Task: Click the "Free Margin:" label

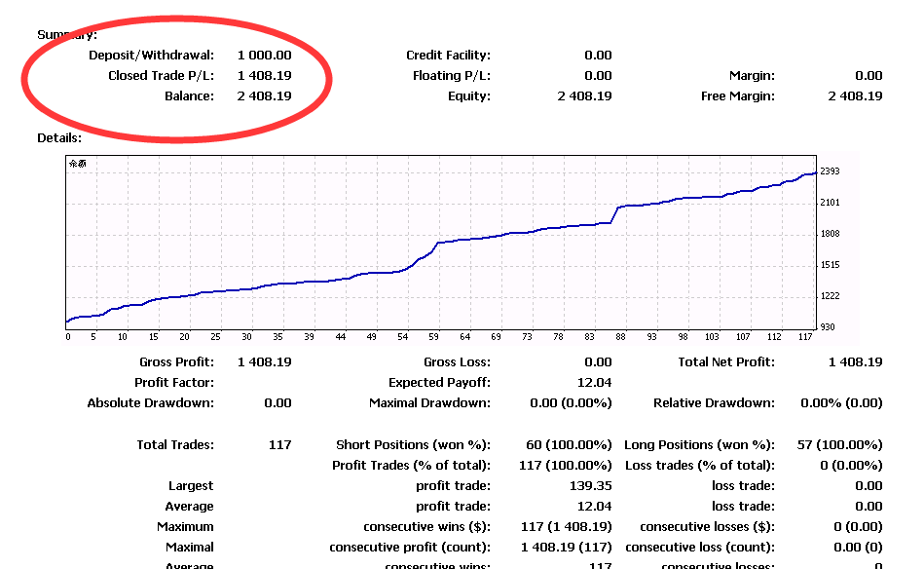Action: tap(738, 96)
